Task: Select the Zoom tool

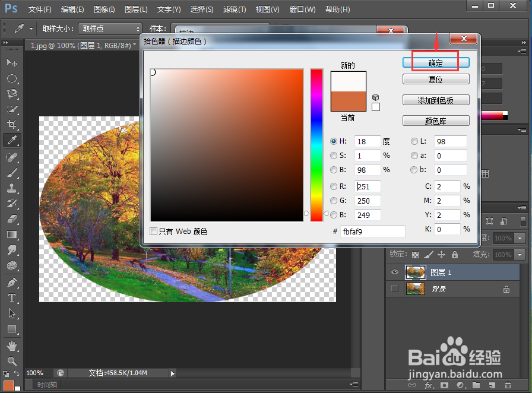Action: 12,361
